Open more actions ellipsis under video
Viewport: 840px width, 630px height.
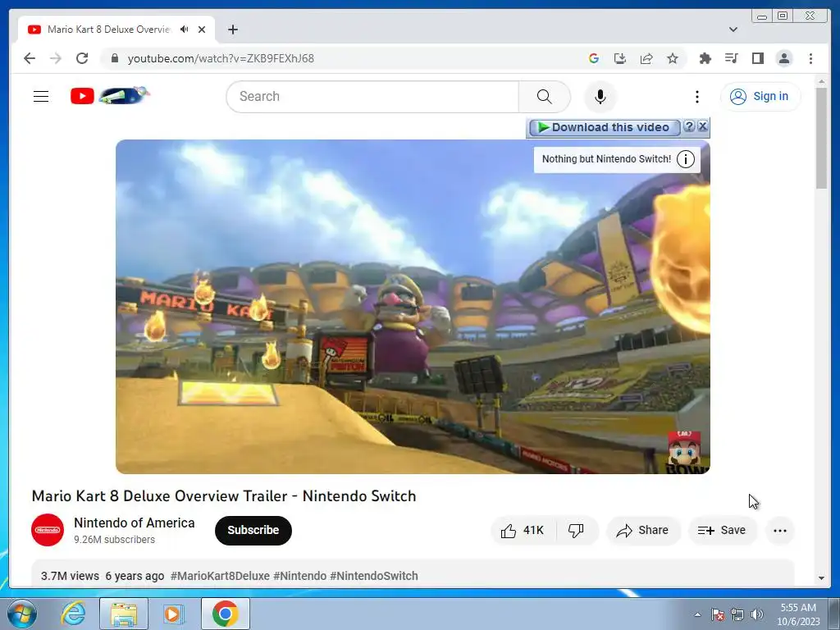click(x=780, y=531)
